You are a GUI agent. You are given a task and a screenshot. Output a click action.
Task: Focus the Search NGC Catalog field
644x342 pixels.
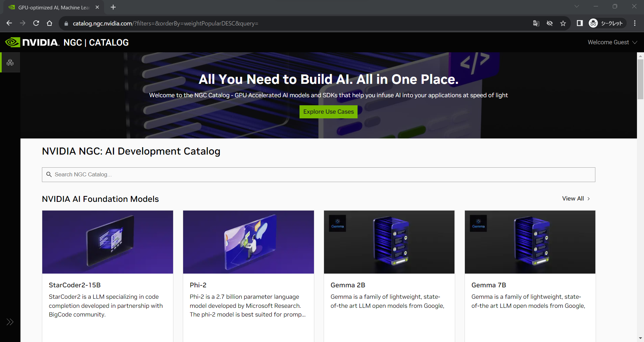(x=318, y=175)
